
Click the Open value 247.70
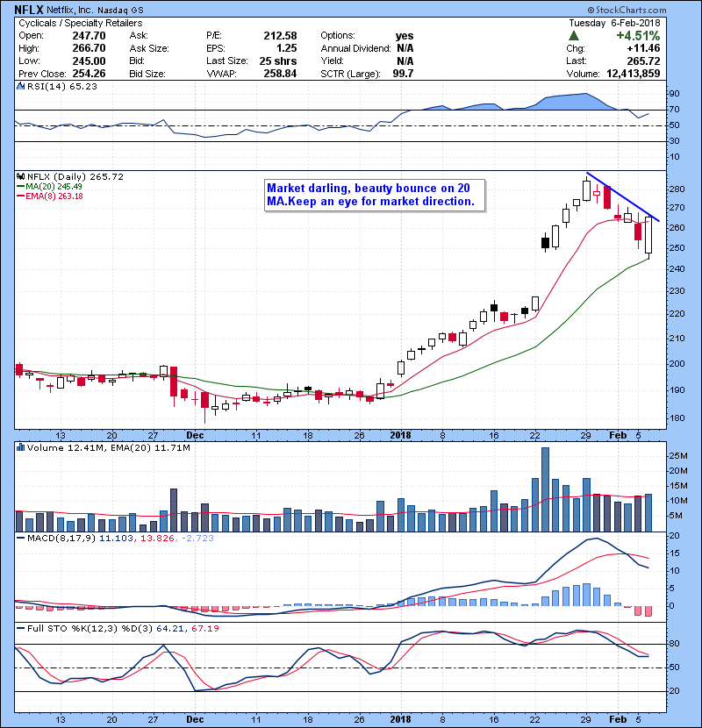[x=89, y=36]
